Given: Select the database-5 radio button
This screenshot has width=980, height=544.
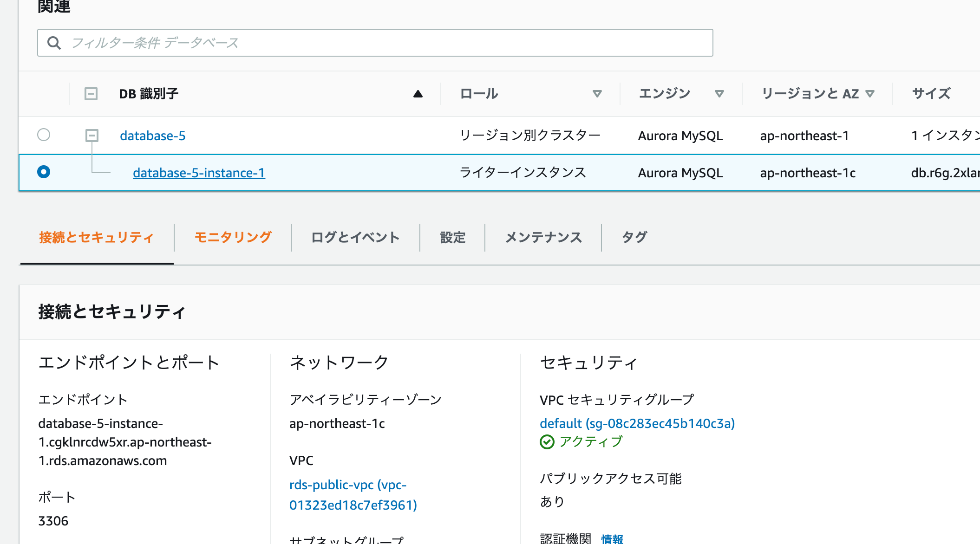Looking at the screenshot, I should pyautogui.click(x=44, y=135).
